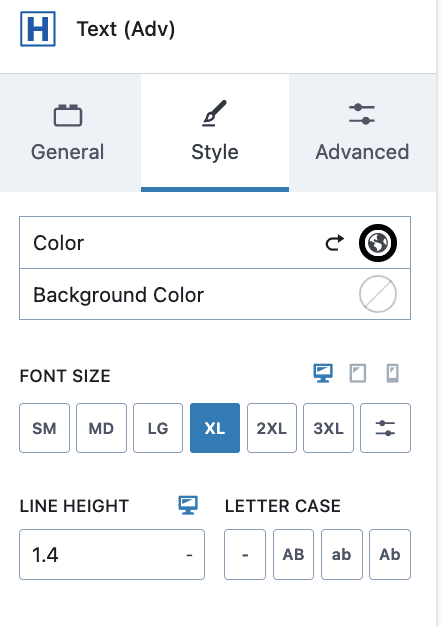442x626 pixels.
Task: Click the Line Height desktop device icon
Action: click(188, 505)
